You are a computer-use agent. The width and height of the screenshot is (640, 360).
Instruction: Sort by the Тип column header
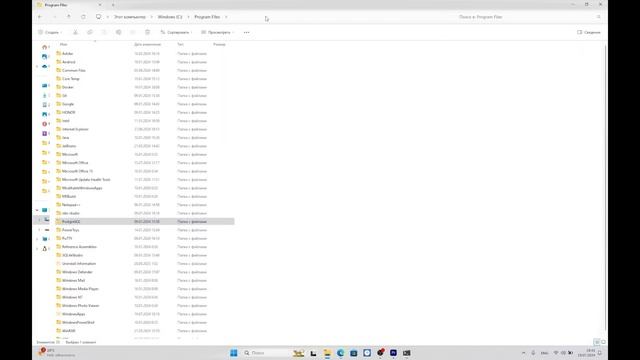180,44
